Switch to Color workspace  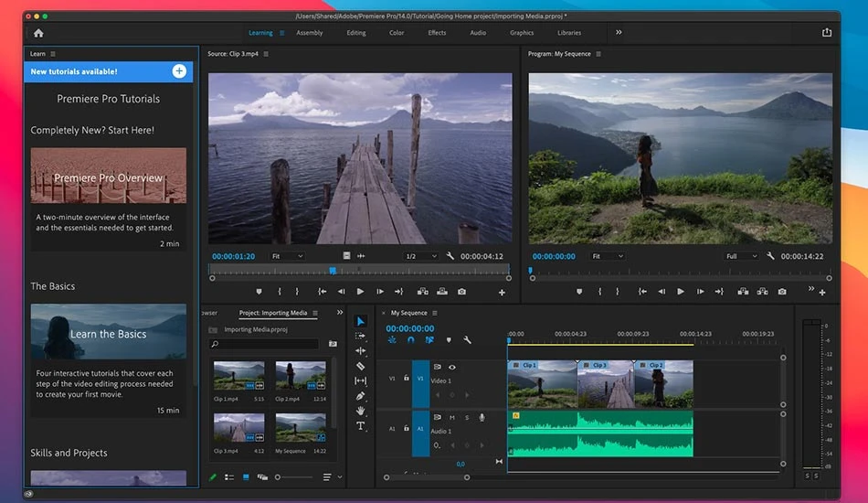coord(397,33)
